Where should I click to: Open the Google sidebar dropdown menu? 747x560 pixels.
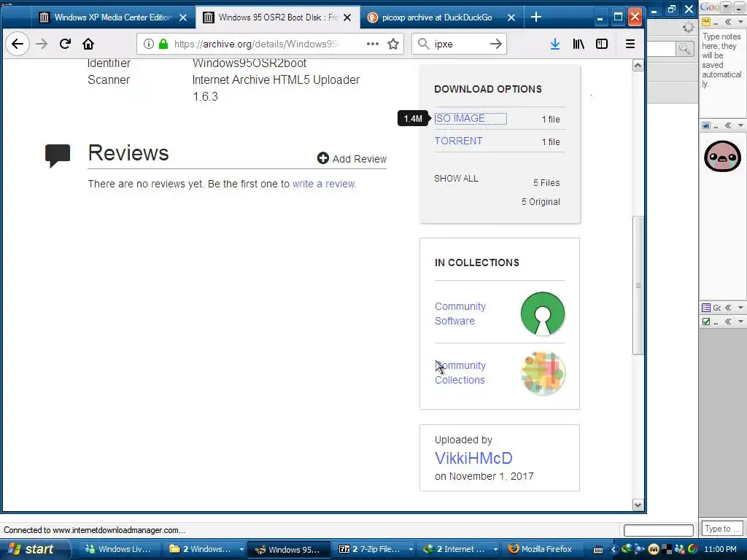pyautogui.click(x=726, y=7)
